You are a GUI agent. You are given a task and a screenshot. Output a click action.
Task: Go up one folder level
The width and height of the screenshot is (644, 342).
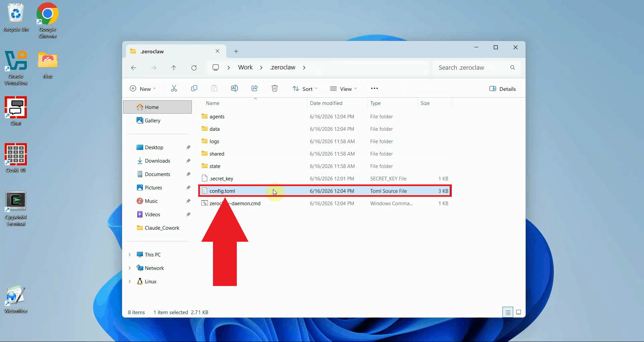pos(174,68)
